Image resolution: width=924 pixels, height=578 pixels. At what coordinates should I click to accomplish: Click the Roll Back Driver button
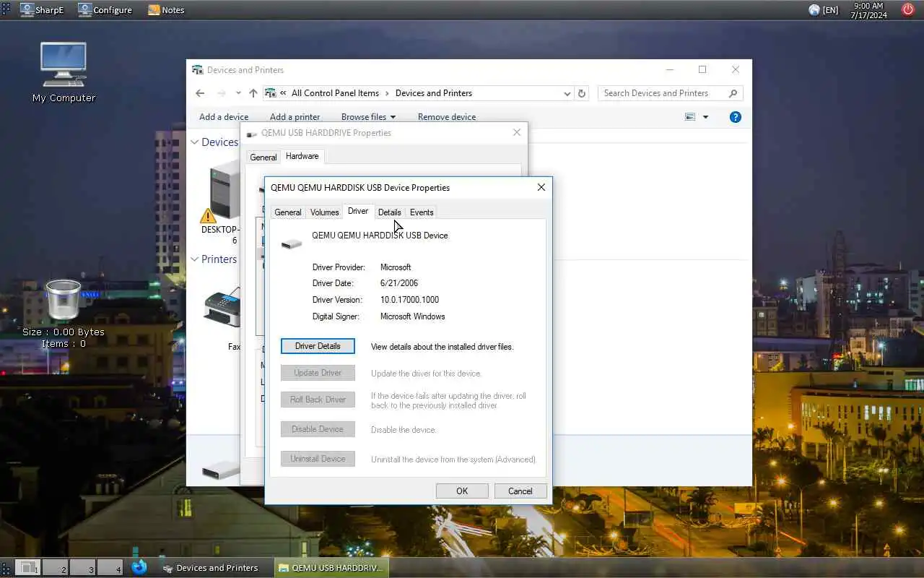(318, 400)
